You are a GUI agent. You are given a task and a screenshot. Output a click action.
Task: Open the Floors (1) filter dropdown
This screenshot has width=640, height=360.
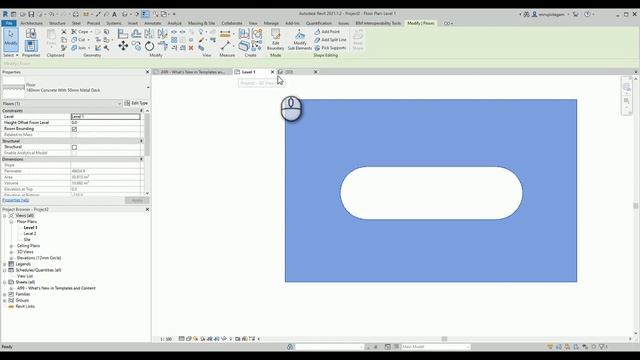click(119, 104)
